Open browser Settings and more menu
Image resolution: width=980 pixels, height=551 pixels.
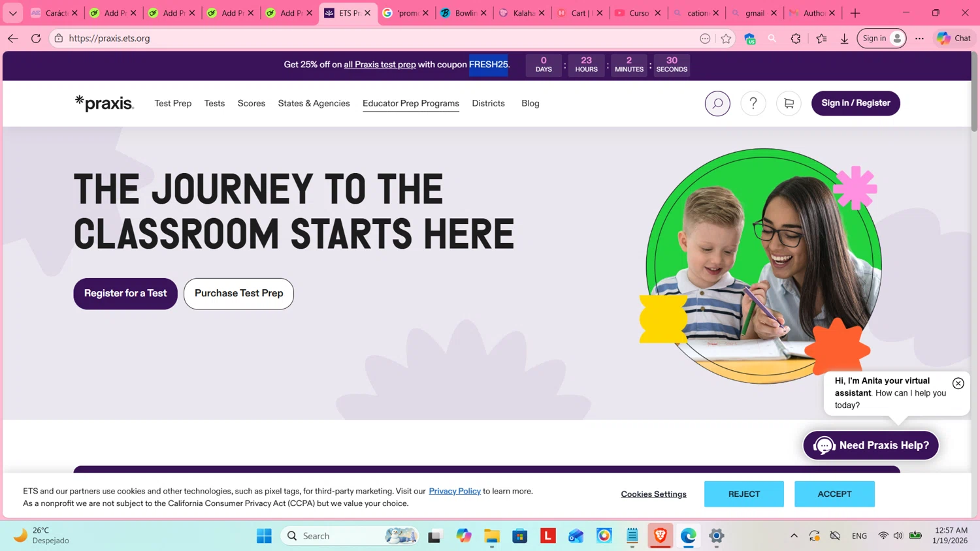click(919, 39)
